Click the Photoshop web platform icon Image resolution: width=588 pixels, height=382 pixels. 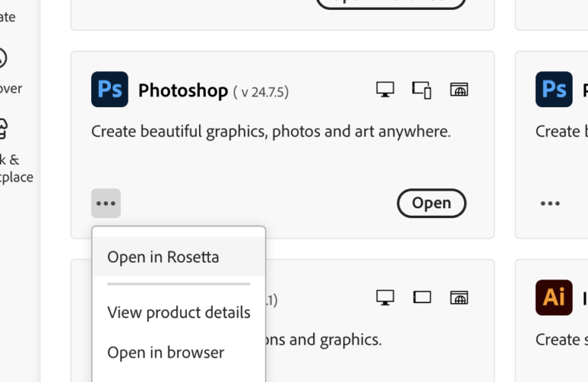(x=459, y=90)
